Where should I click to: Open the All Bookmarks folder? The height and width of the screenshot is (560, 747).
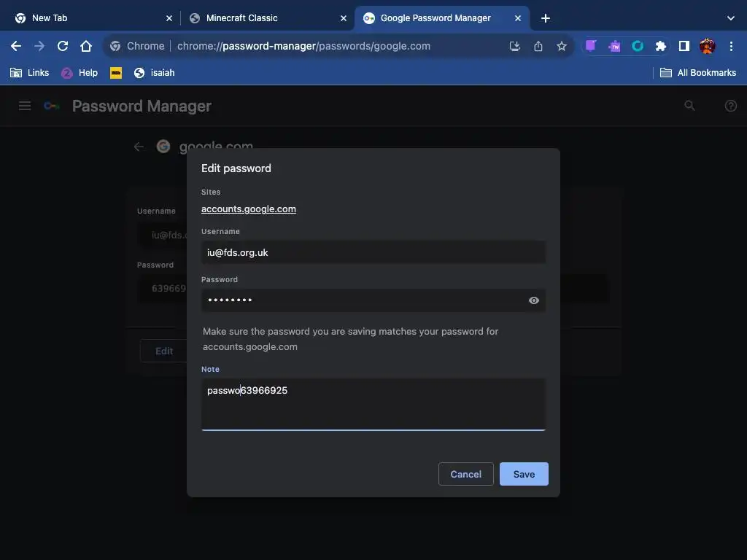click(698, 73)
